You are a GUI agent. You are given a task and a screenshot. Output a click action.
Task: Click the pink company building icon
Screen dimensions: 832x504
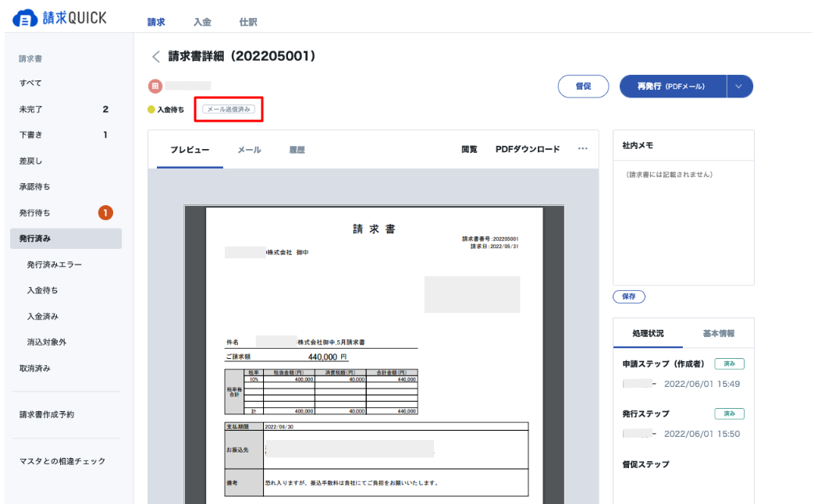click(x=155, y=85)
